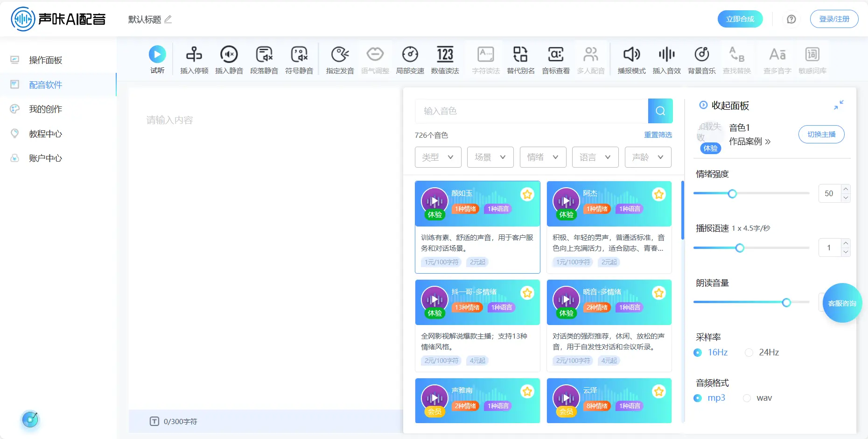Expand the 情绪 filter dropdown
The width and height of the screenshot is (868, 439).
pyautogui.click(x=542, y=157)
